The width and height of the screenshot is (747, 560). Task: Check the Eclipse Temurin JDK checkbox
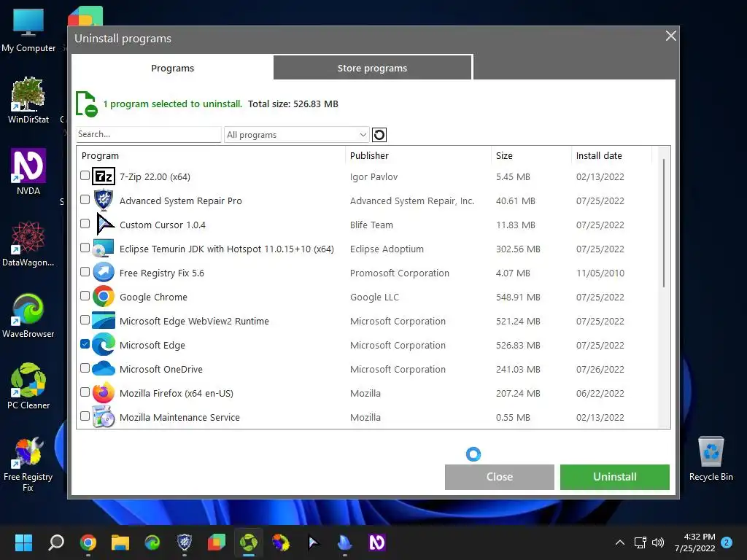click(85, 248)
